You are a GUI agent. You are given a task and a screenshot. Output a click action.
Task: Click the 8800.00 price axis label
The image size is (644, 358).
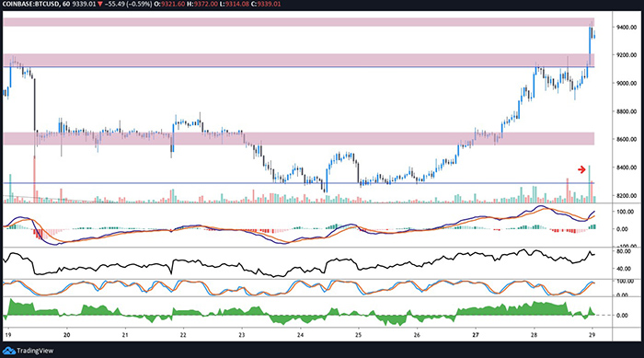pyautogui.click(x=627, y=111)
